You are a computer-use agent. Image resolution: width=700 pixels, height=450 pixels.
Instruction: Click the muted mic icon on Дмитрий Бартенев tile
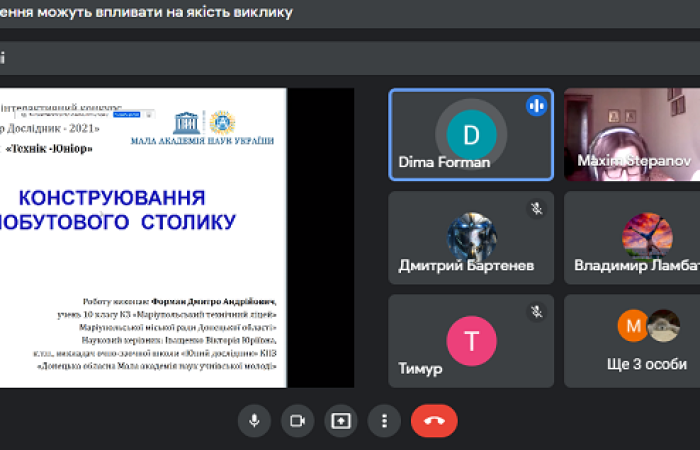[536, 208]
